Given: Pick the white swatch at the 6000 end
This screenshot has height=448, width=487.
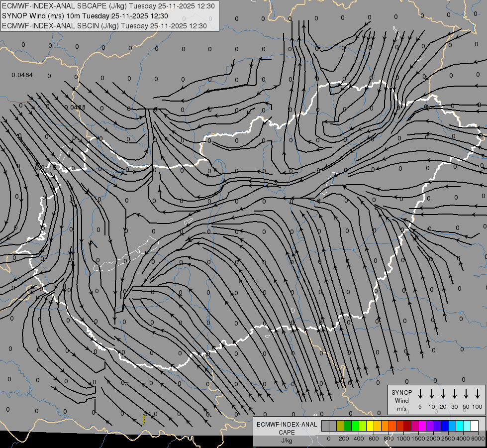Looking at the screenshot, I should coord(474,426).
